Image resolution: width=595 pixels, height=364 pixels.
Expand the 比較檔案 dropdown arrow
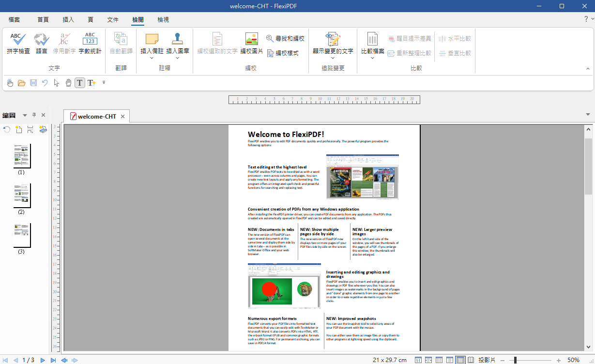click(x=372, y=59)
